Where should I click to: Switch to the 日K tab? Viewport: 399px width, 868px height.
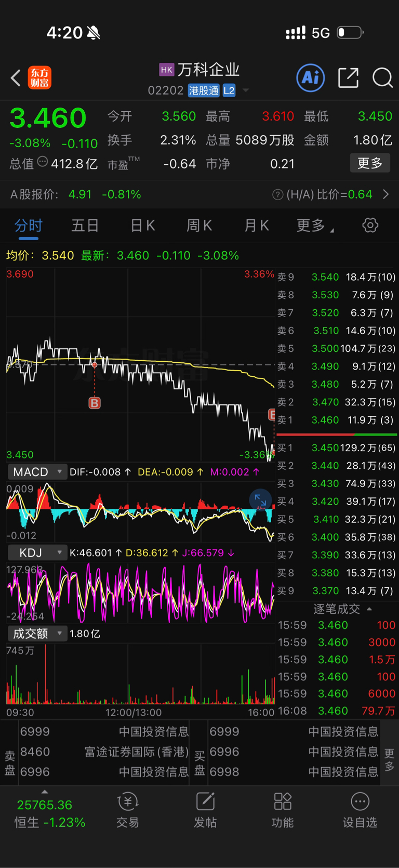142,226
